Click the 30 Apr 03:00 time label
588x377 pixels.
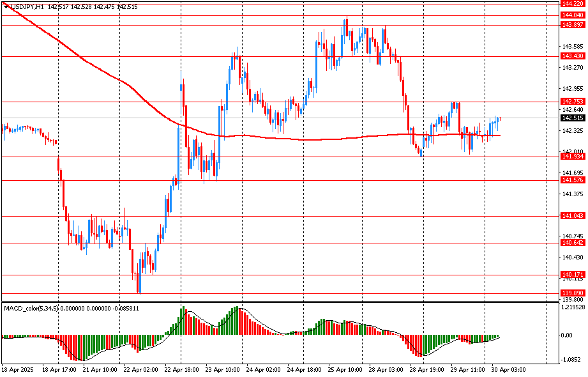pyautogui.click(x=509, y=369)
